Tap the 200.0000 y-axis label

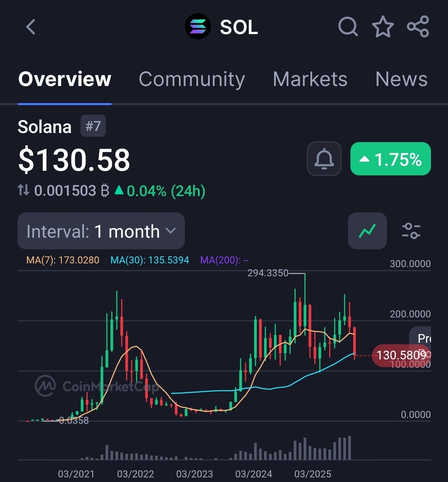click(x=410, y=314)
